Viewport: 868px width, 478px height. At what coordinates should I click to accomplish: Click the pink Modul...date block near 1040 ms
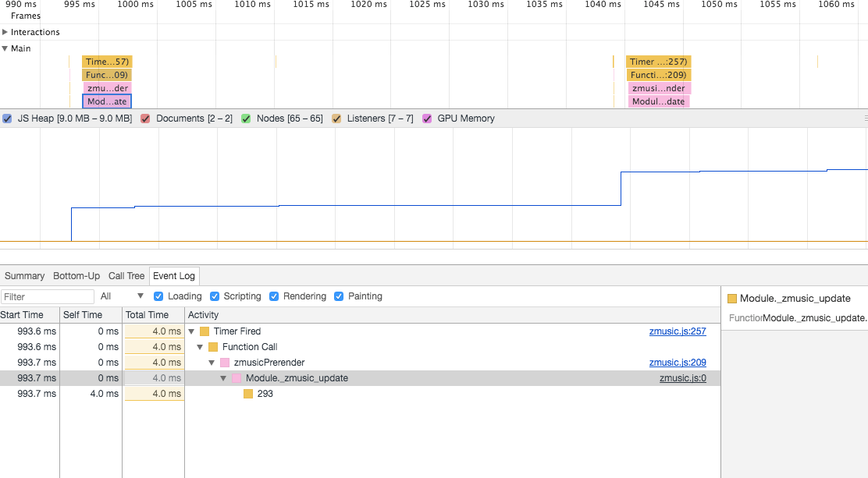pos(658,101)
